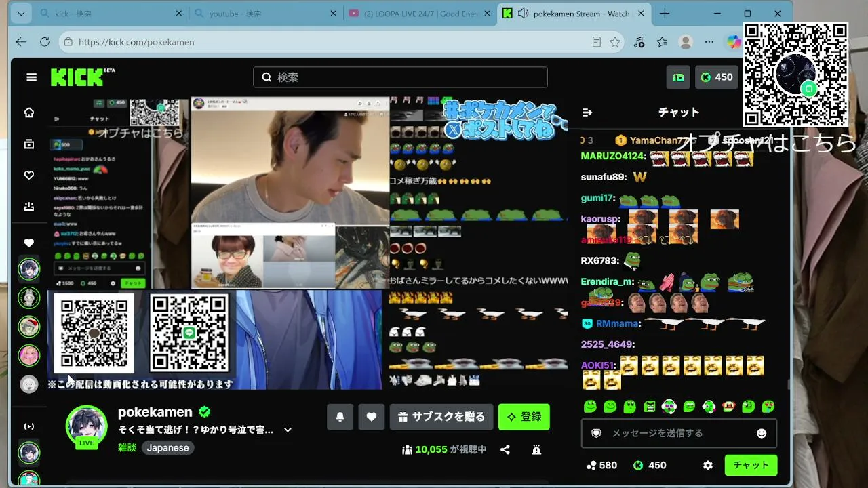Click the gumi17 username in chat
Screen dimensions: 868x488
click(597, 198)
